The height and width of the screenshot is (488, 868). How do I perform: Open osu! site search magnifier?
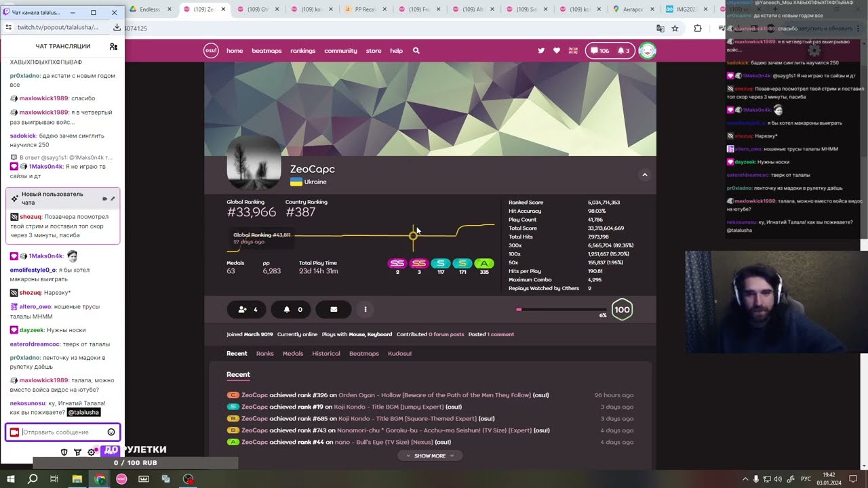(416, 51)
